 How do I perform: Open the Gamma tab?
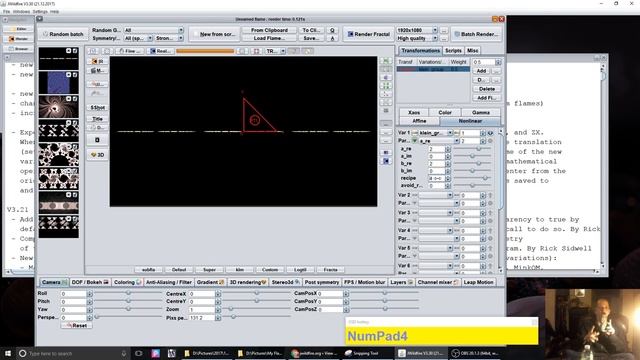(x=481, y=113)
